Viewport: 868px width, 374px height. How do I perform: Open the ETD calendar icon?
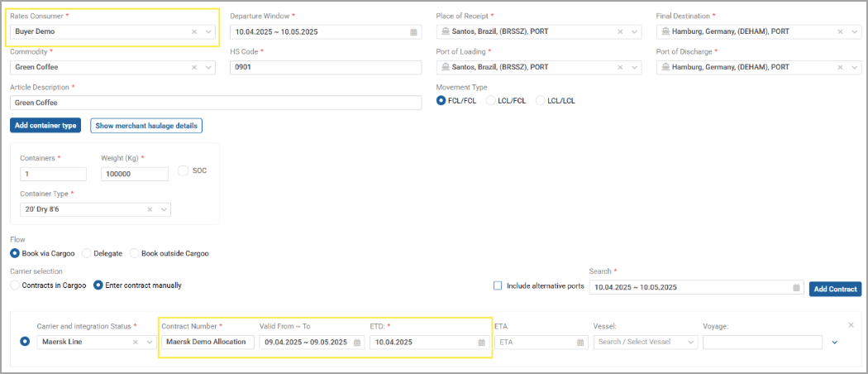[x=482, y=343]
